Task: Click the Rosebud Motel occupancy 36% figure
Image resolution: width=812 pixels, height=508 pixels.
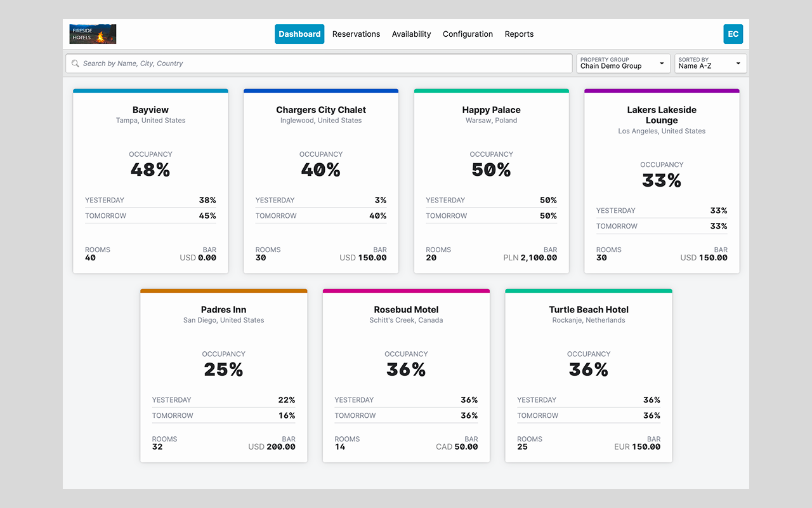Action: [406, 370]
